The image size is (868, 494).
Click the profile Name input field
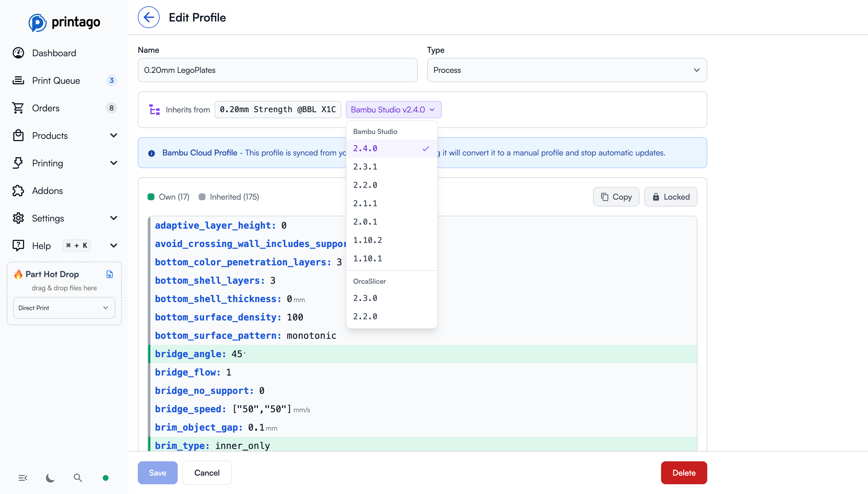pos(277,70)
